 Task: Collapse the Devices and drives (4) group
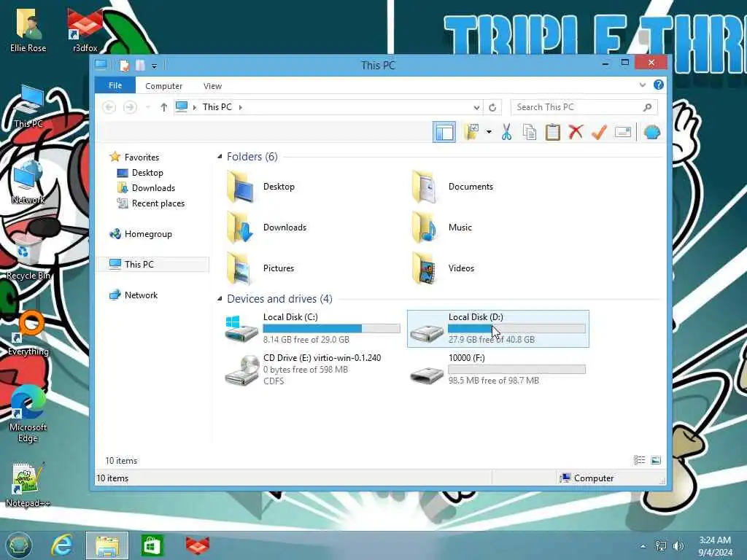pyautogui.click(x=220, y=298)
